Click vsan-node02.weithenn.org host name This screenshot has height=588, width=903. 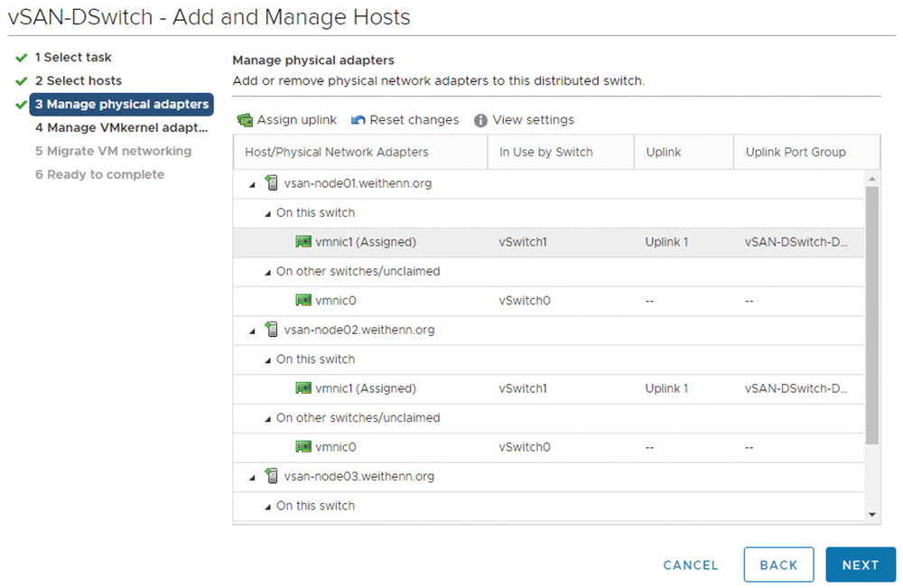(x=358, y=330)
